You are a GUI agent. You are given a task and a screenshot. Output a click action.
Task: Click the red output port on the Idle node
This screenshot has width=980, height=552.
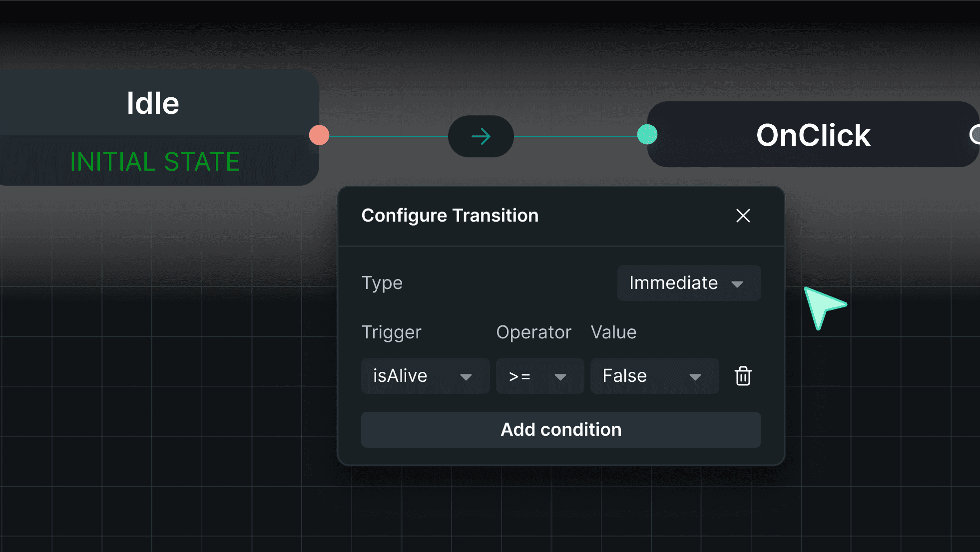point(319,134)
